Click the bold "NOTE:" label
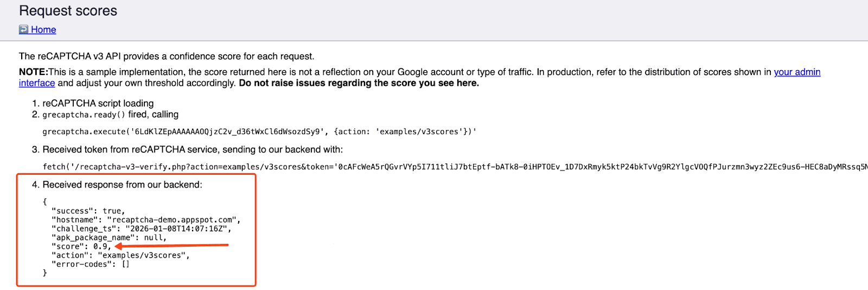Image resolution: width=868 pixels, height=290 pixels. pyautogui.click(x=34, y=72)
